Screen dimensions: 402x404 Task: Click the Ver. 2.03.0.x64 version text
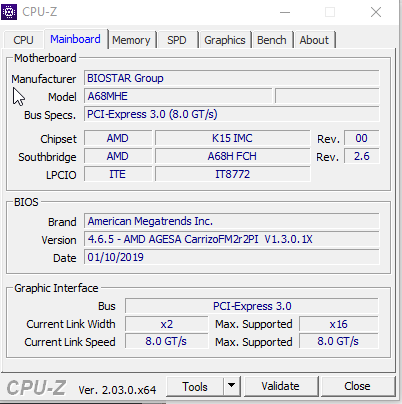pos(117,390)
